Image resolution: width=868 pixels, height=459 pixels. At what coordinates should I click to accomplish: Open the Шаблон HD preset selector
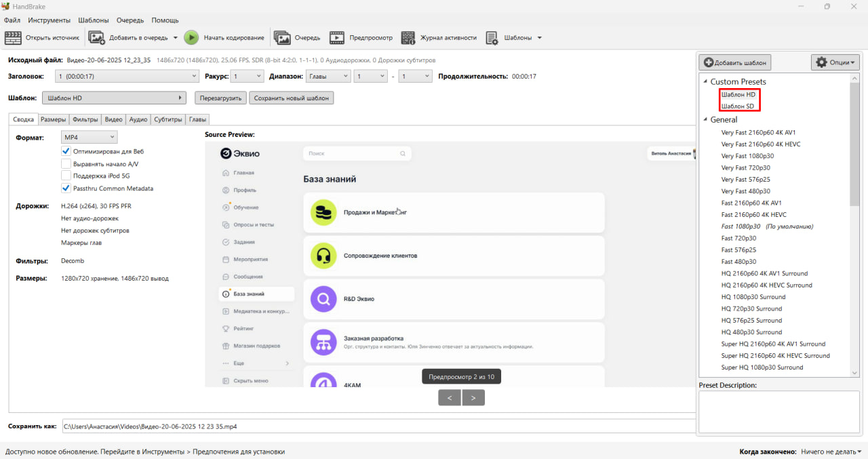click(114, 98)
